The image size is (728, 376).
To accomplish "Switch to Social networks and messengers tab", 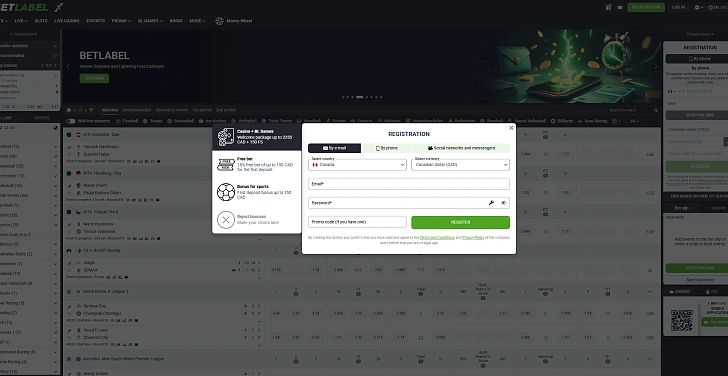I will pyautogui.click(x=461, y=148).
